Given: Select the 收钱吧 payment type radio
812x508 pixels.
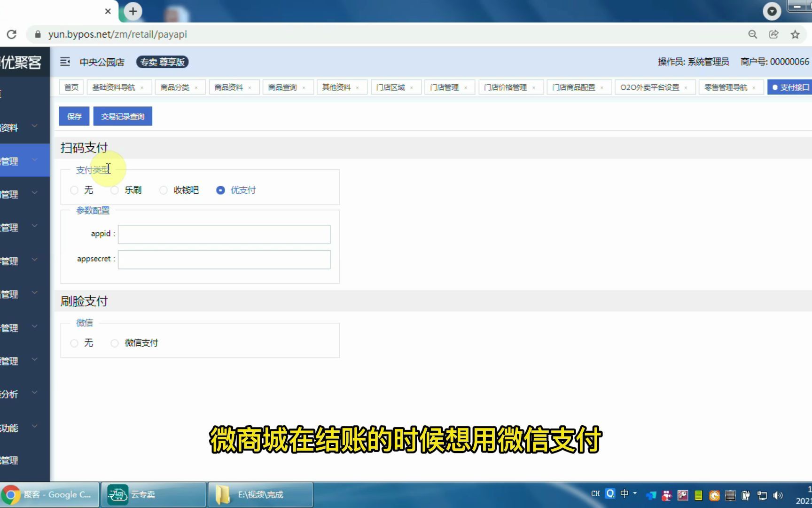Looking at the screenshot, I should (x=164, y=190).
